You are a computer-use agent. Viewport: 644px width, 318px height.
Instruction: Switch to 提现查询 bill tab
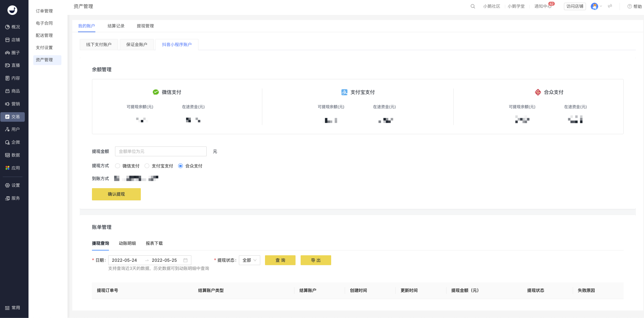tap(100, 243)
